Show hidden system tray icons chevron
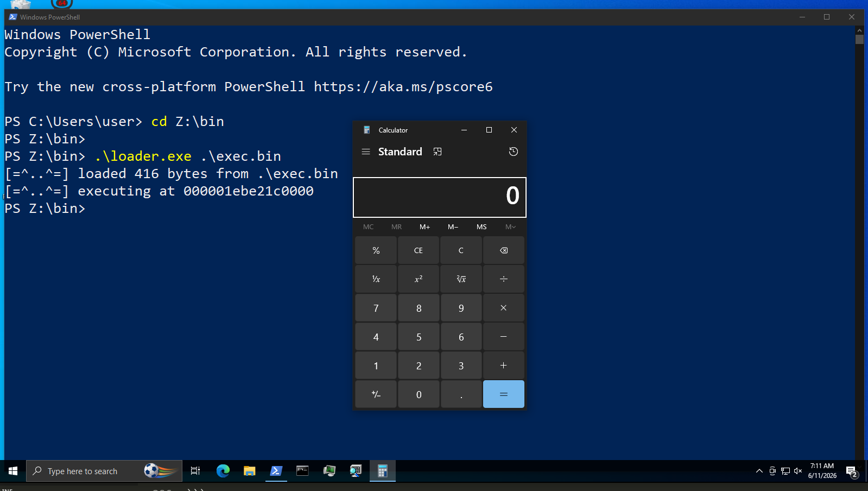This screenshot has width=868, height=491. pyautogui.click(x=759, y=471)
